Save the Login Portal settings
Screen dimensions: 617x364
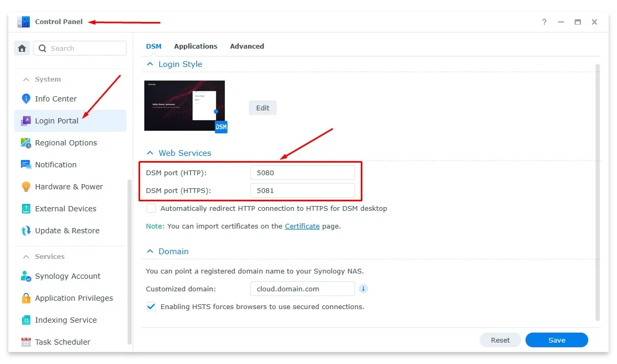coord(556,340)
